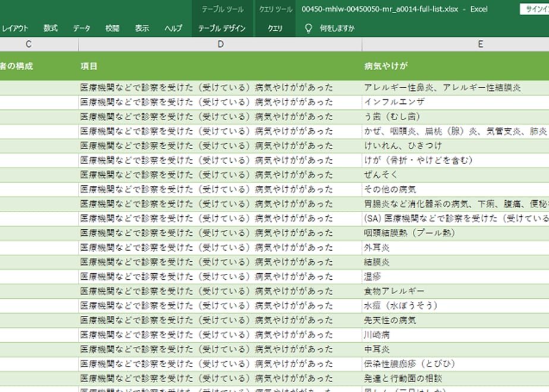Click the 者の構成 header cell
The width and height of the screenshot is (549, 392).
(39, 66)
